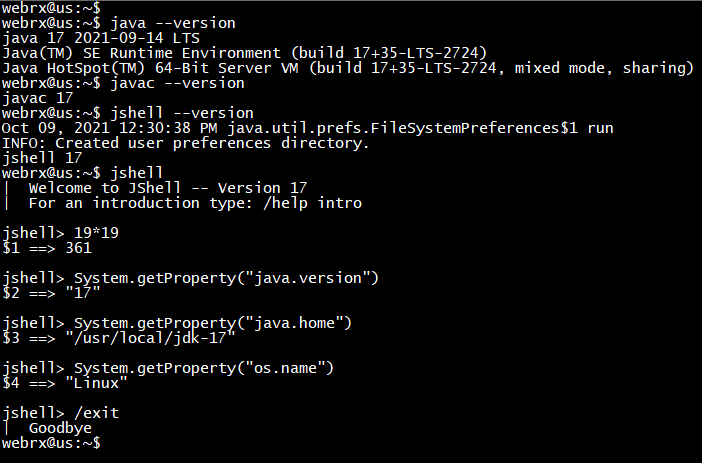Click the Java HotSpot 64-Bit Server VM line
The width and height of the screenshot is (702, 463).
(x=348, y=68)
